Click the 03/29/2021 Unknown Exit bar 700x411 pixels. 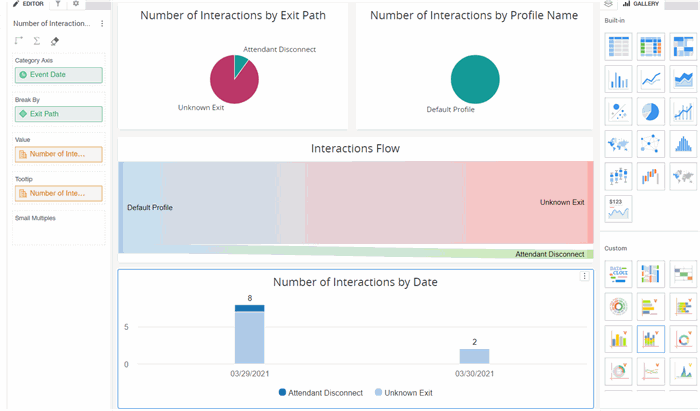click(x=249, y=338)
